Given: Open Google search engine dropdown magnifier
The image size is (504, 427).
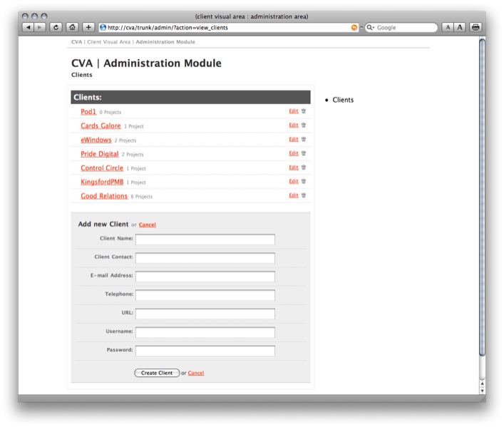Looking at the screenshot, I should pyautogui.click(x=371, y=27).
